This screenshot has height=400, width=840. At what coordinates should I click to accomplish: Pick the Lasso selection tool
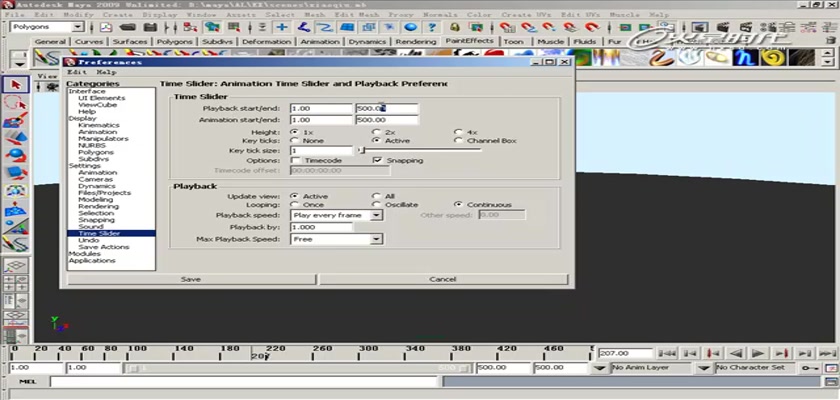(16, 103)
